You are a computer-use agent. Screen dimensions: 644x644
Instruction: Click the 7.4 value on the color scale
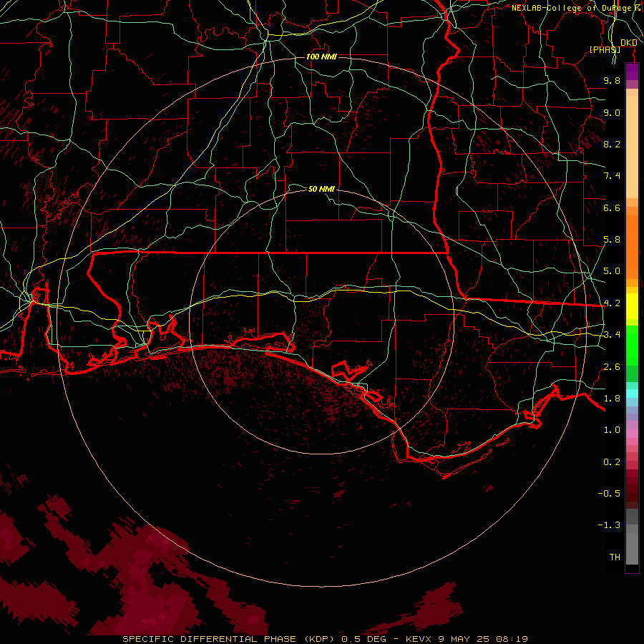coord(612,176)
